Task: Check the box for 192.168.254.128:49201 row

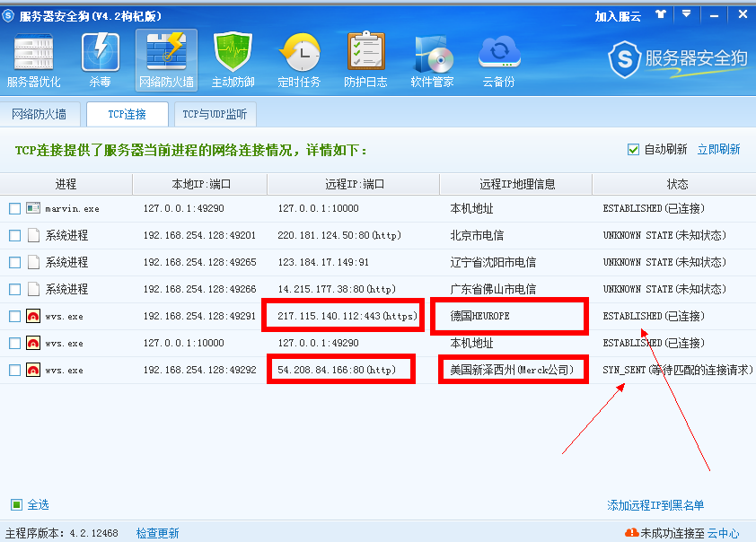Action: tap(15, 236)
